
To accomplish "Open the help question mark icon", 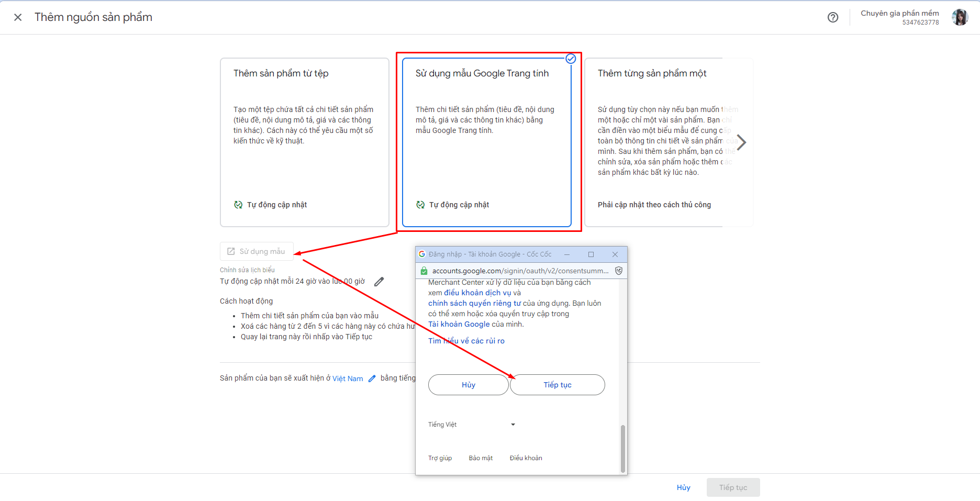I will [833, 17].
